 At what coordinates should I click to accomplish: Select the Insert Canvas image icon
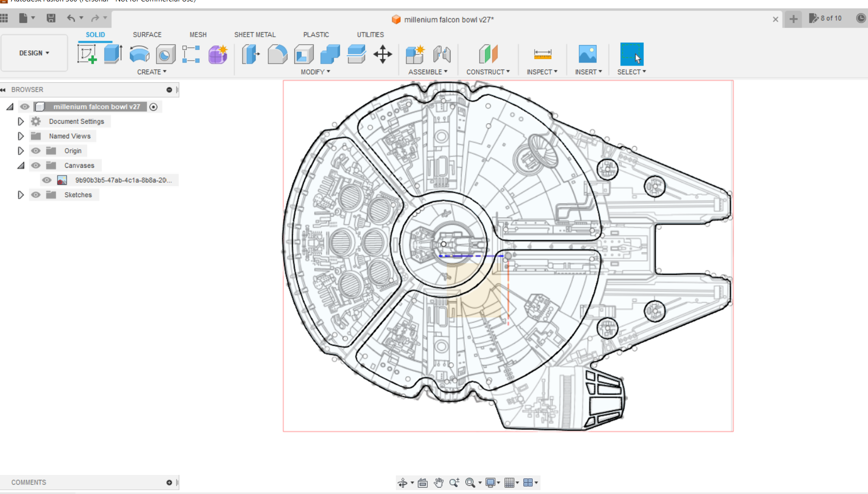[x=587, y=54]
